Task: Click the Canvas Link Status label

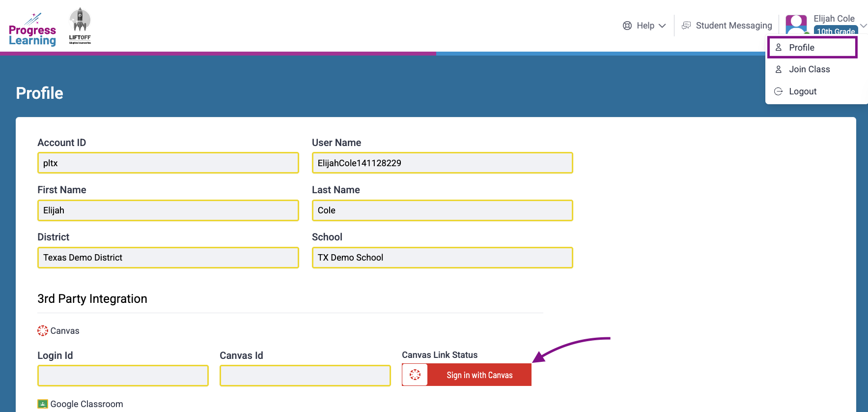Action: click(x=440, y=355)
